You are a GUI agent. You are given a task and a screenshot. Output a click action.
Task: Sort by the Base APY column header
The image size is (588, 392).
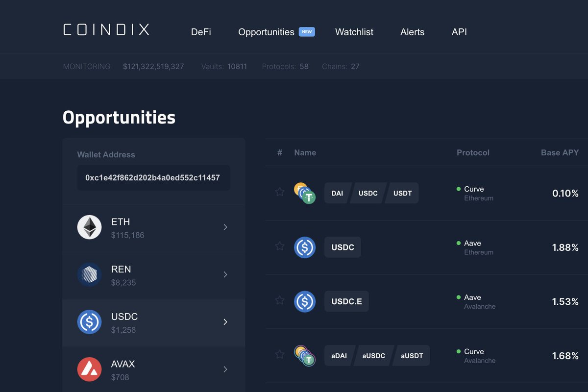(x=560, y=153)
